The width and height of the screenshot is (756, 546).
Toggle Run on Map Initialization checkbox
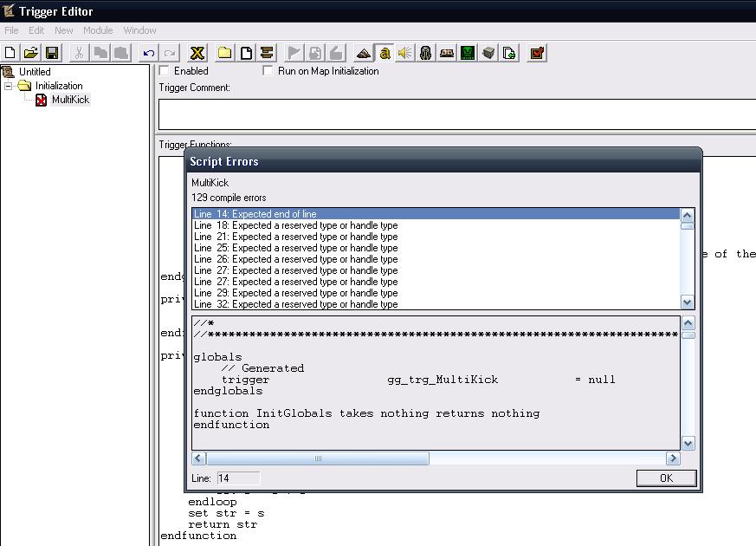pos(268,71)
